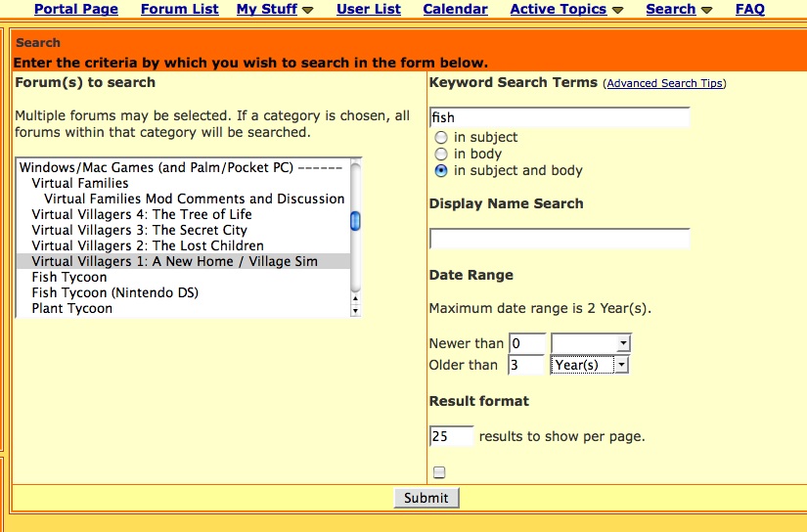Select the 'in subject' radio button

441,138
